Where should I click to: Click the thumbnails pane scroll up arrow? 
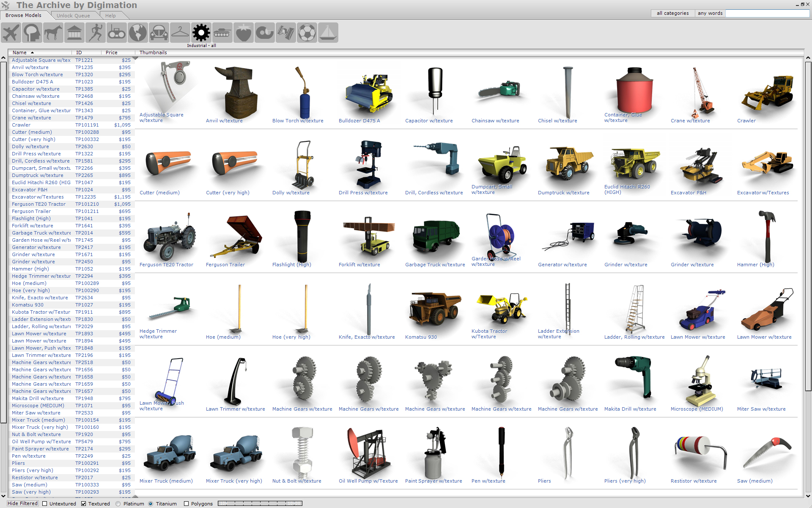pyautogui.click(x=808, y=58)
